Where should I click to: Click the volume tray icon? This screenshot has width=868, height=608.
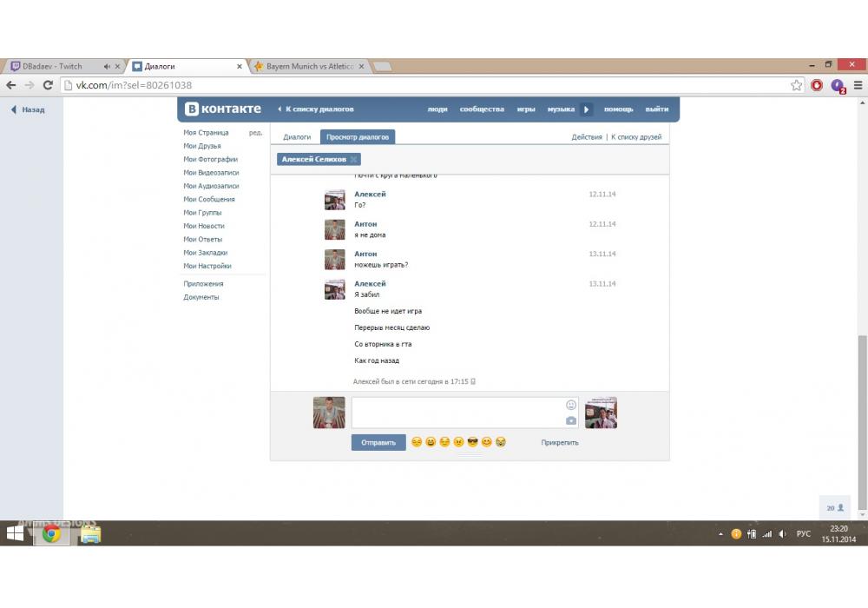[x=782, y=534]
